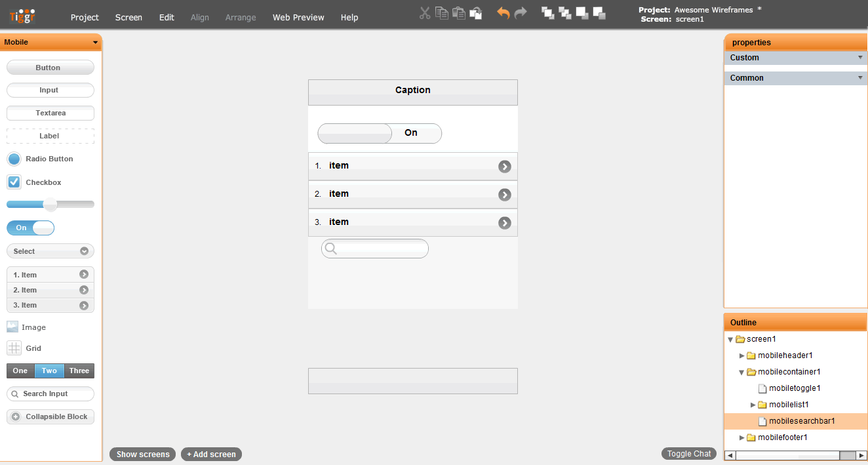Select the Radio Button widget in palette
The image size is (868, 465).
40,159
